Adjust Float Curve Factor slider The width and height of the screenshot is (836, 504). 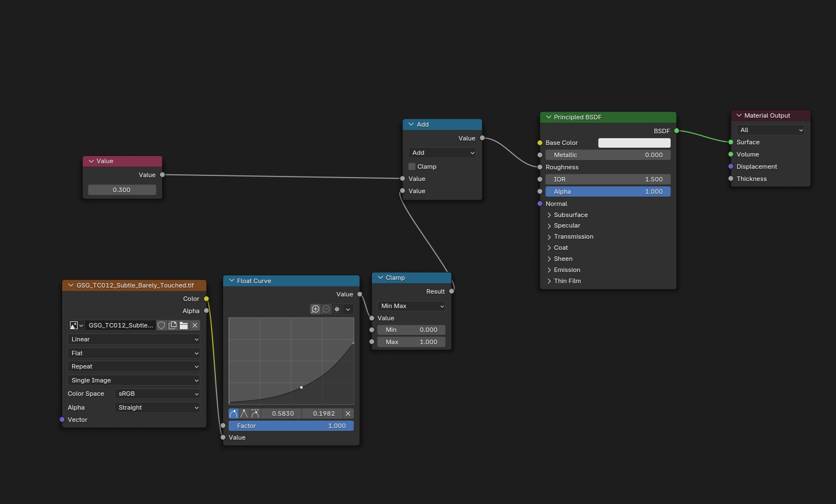tap(291, 426)
